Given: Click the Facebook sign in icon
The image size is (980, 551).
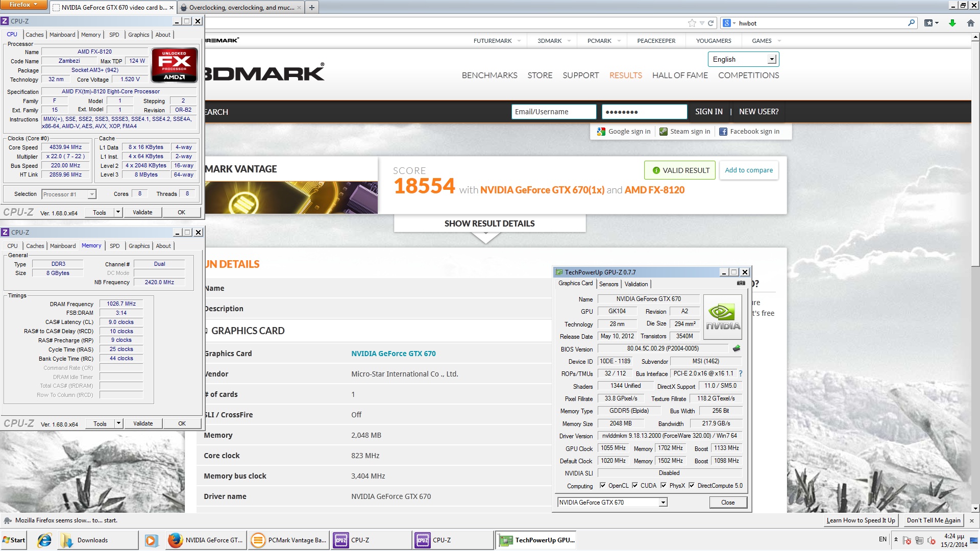Looking at the screenshot, I should click(723, 132).
